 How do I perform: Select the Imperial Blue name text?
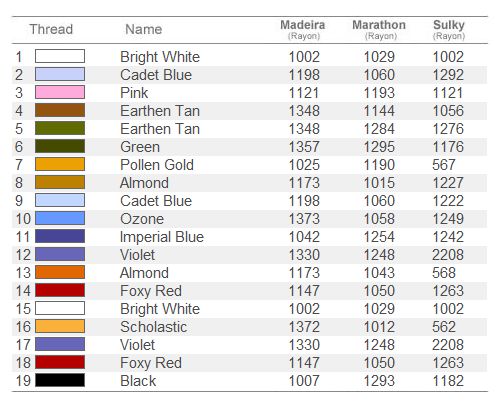[x=162, y=237]
